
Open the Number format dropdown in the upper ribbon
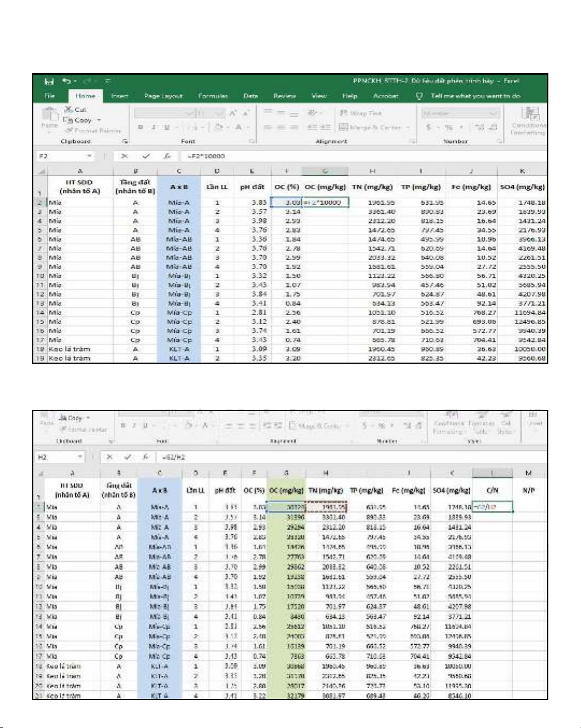pyautogui.click(x=493, y=113)
